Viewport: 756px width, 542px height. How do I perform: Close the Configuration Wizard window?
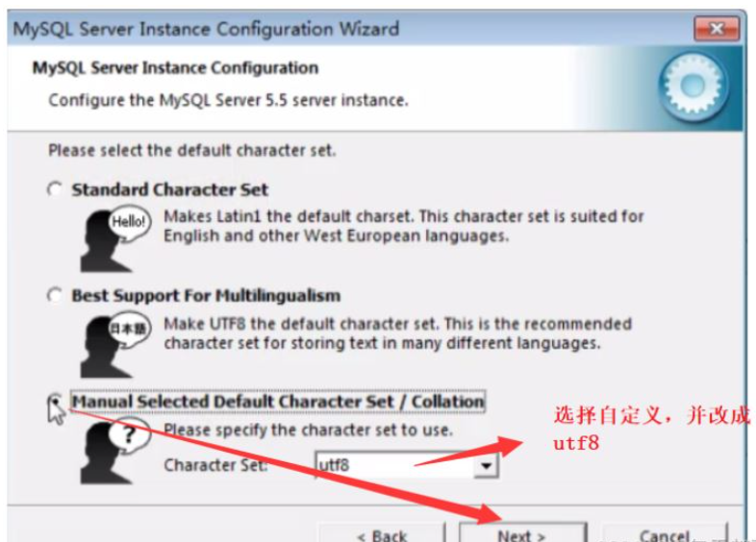point(717,29)
